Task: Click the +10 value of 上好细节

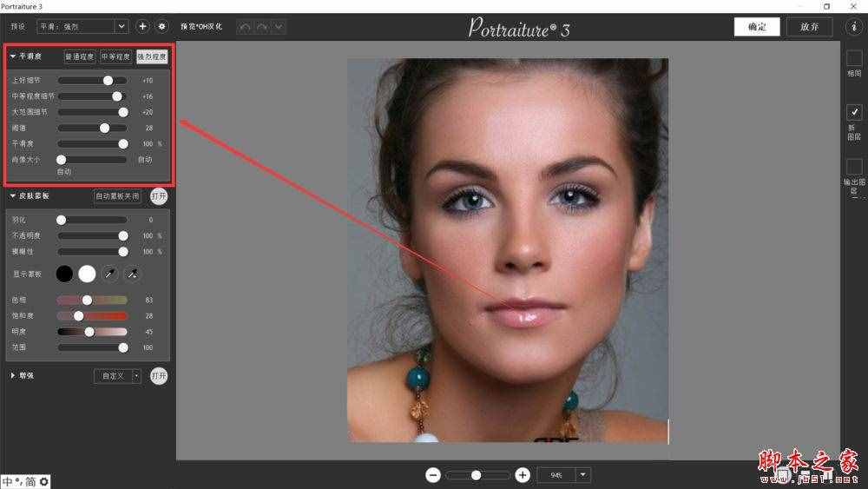Action: (148, 80)
